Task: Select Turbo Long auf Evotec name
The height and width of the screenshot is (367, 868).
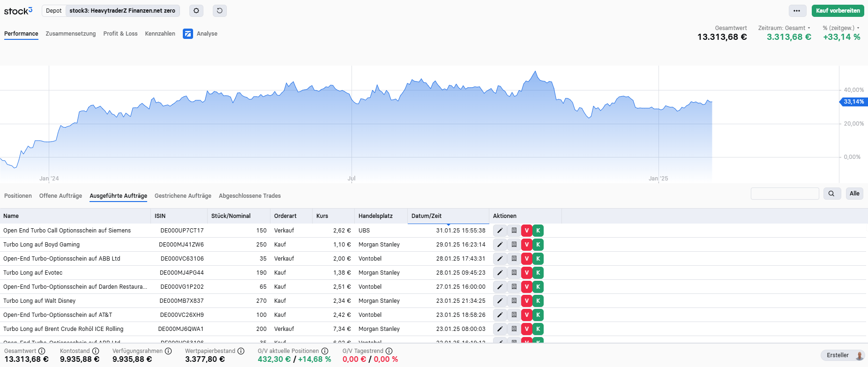Action: point(33,273)
